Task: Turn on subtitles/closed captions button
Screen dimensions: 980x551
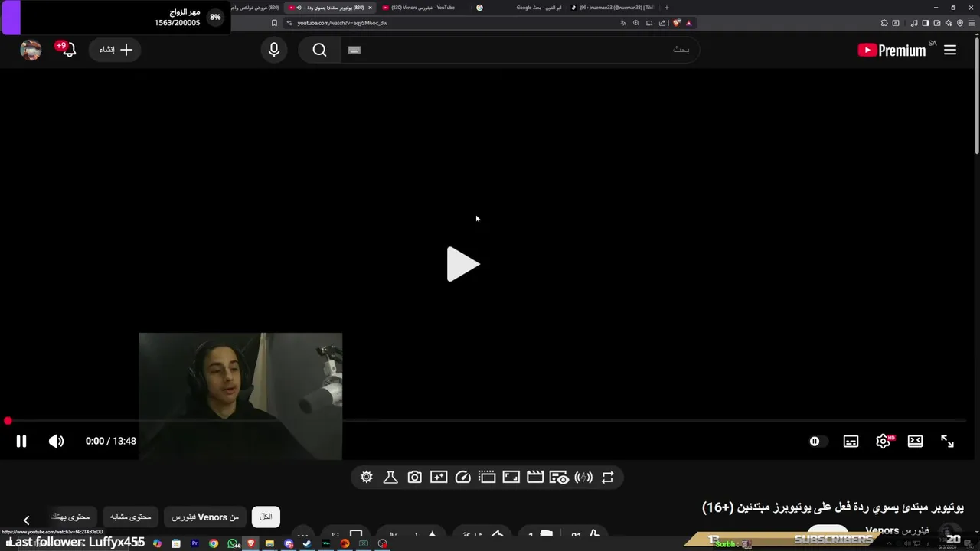Action: pyautogui.click(x=851, y=441)
